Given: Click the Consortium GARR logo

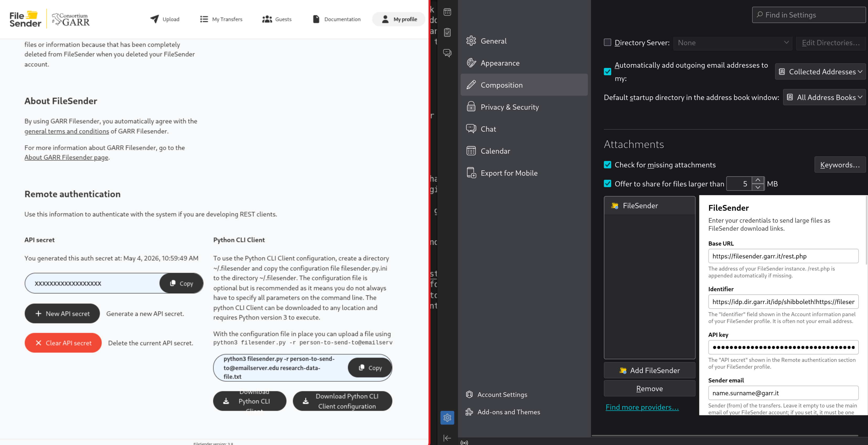Looking at the screenshot, I should pyautogui.click(x=71, y=19).
